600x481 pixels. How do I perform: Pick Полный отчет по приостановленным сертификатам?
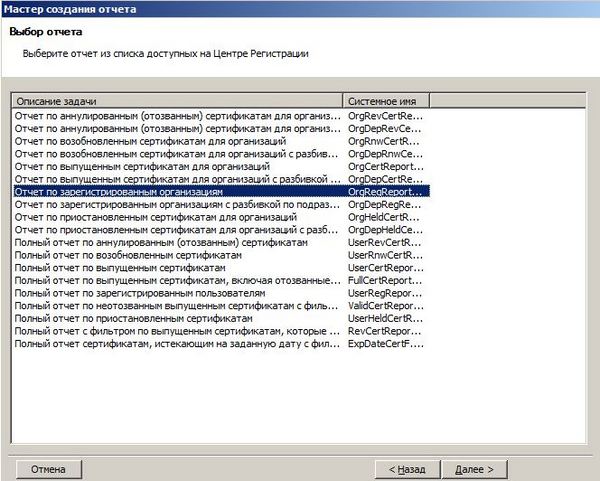(221, 318)
